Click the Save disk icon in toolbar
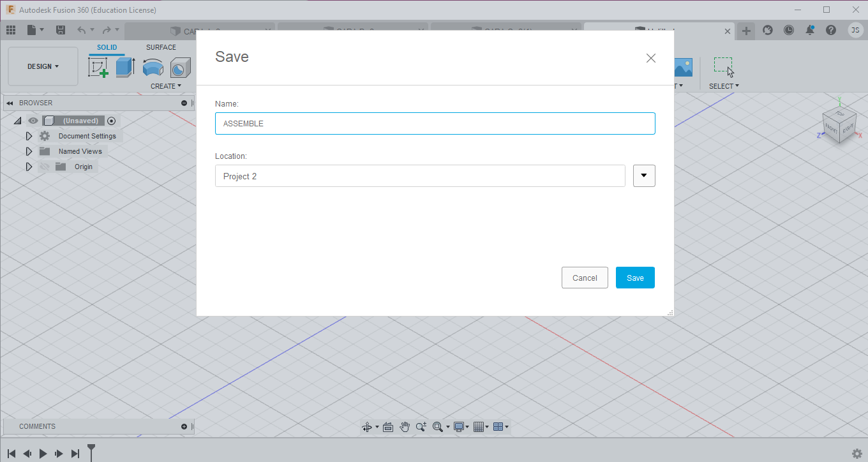This screenshot has height=462, width=868. [61, 30]
